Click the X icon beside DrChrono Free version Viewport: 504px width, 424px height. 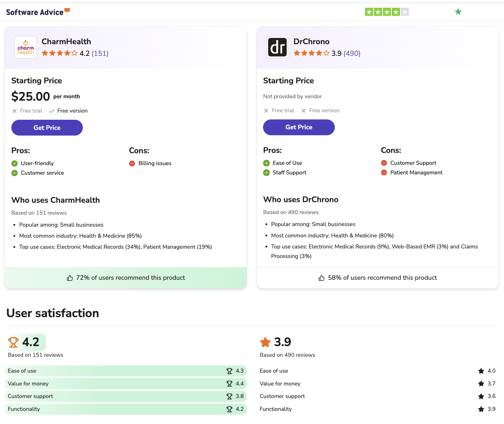304,111
